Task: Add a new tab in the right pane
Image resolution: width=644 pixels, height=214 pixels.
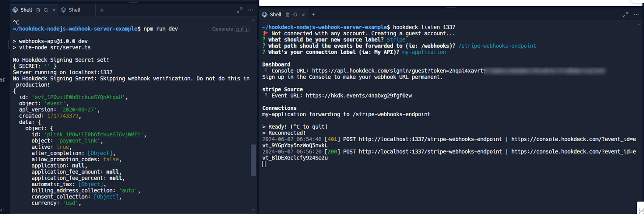Action: 314,15
